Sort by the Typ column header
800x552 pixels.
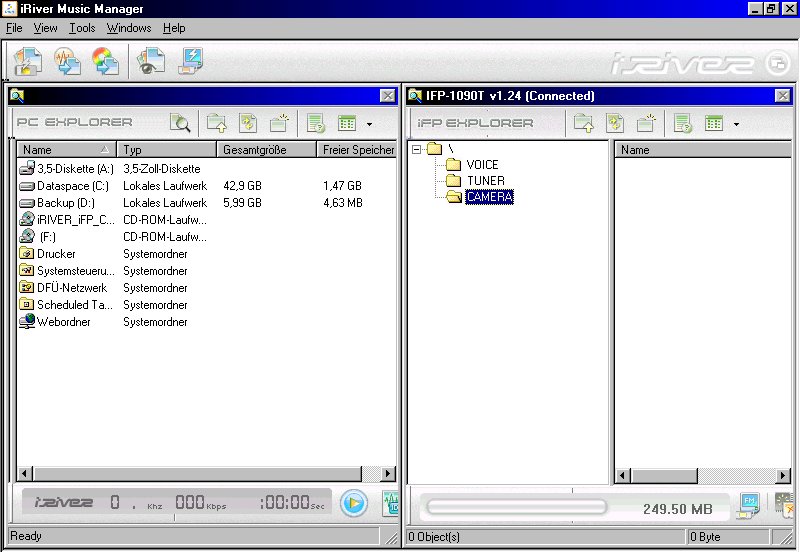(x=166, y=149)
